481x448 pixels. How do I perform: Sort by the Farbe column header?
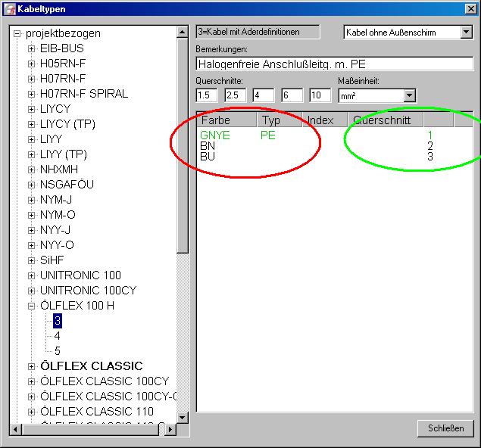tap(226, 120)
